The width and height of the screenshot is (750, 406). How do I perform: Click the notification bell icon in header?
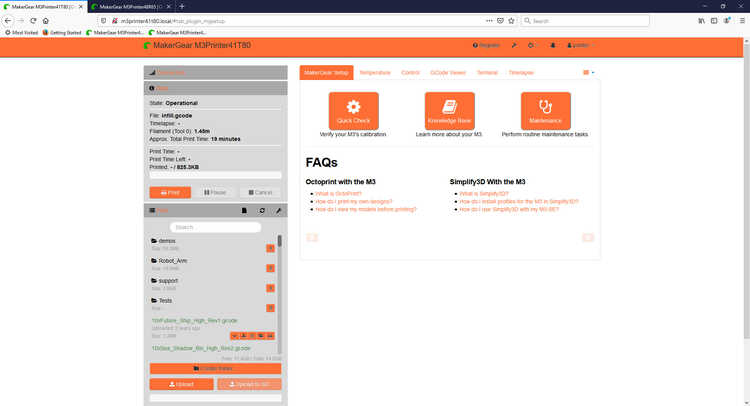pos(553,45)
